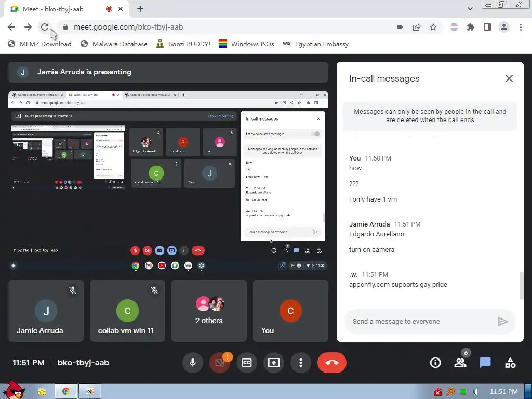Screen dimensions: 532x399
Task: Click Jamie Arruda's presented screen
Action: 168,181
